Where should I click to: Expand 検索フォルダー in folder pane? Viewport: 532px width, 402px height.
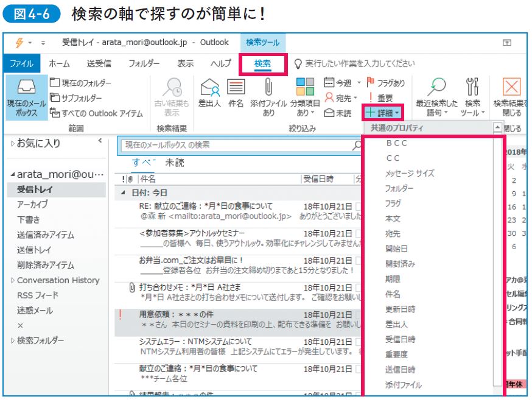(x=13, y=340)
